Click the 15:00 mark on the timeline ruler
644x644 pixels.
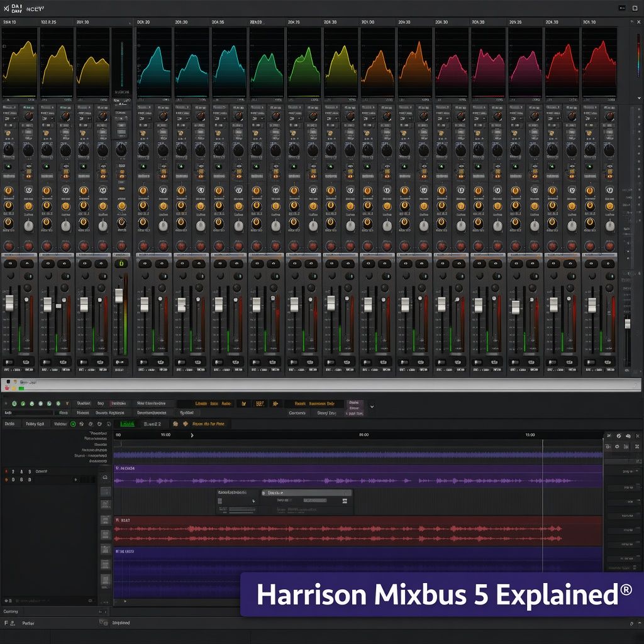pos(530,435)
